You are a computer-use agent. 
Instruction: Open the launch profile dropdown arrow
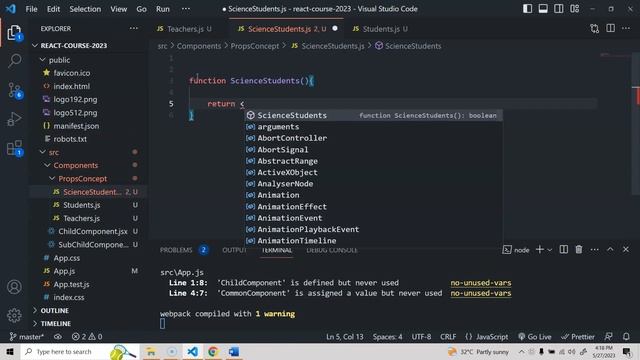click(x=549, y=250)
